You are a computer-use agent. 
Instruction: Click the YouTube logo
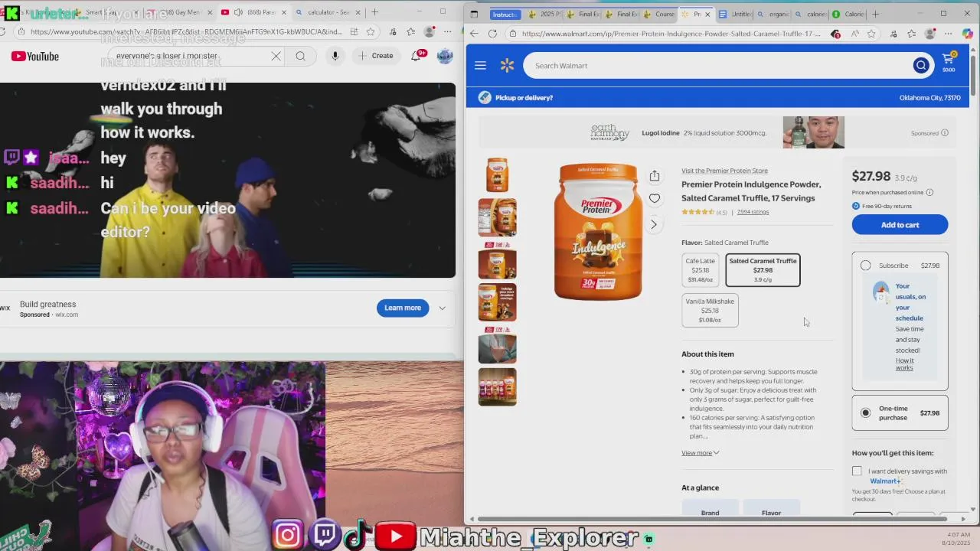35,57
